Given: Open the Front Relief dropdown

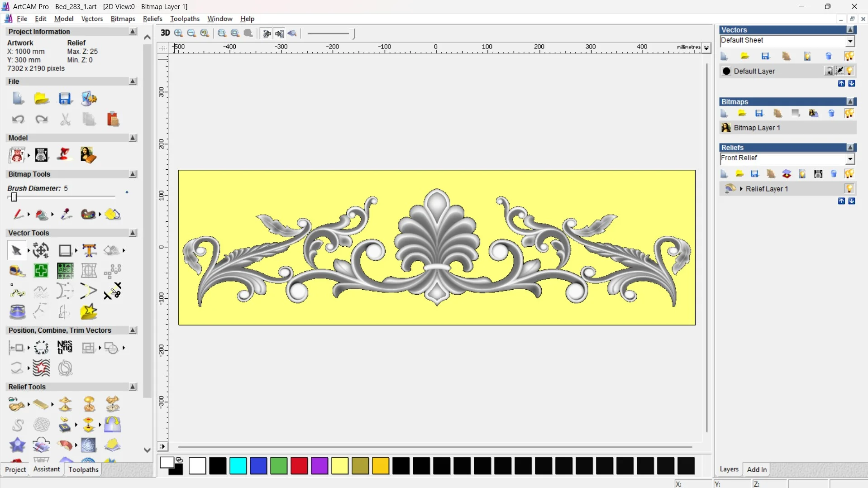Looking at the screenshot, I should pyautogui.click(x=850, y=159).
